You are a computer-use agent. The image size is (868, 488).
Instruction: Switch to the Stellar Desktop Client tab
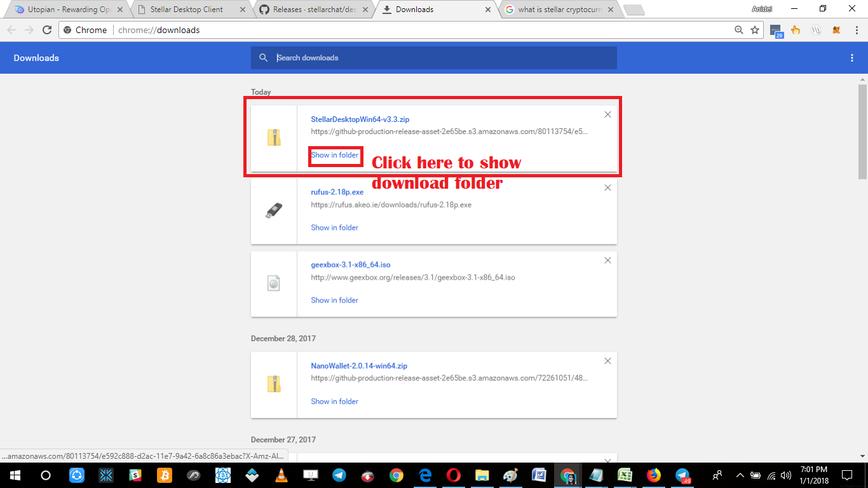[x=189, y=10]
